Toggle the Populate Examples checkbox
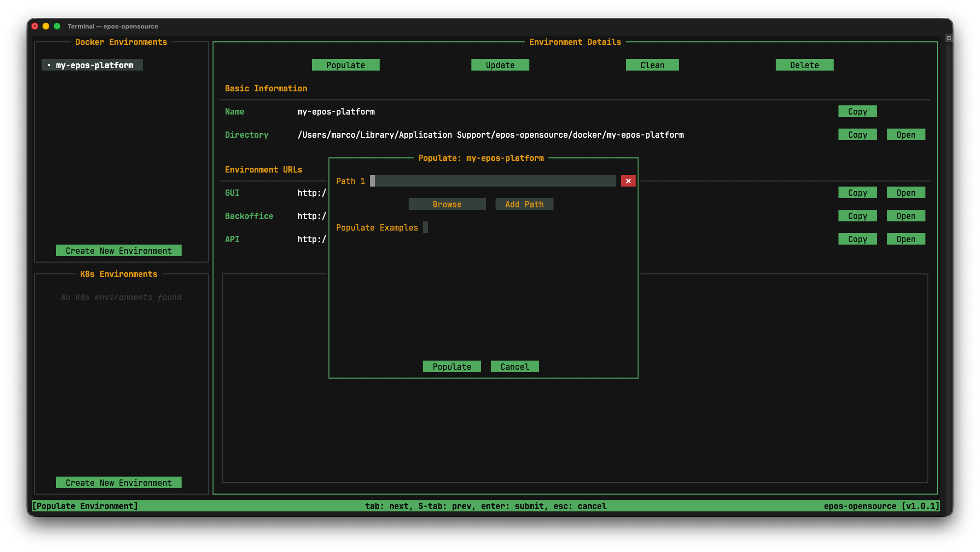 click(x=426, y=227)
